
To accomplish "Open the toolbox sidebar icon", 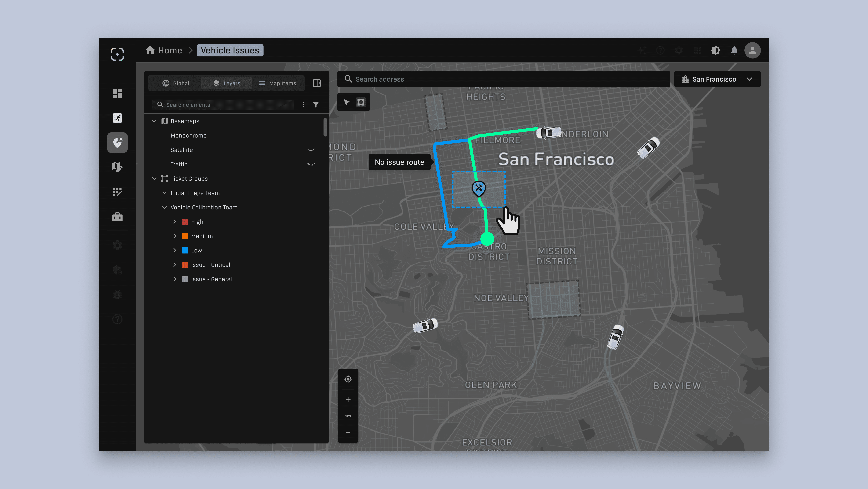I will pos(117,217).
